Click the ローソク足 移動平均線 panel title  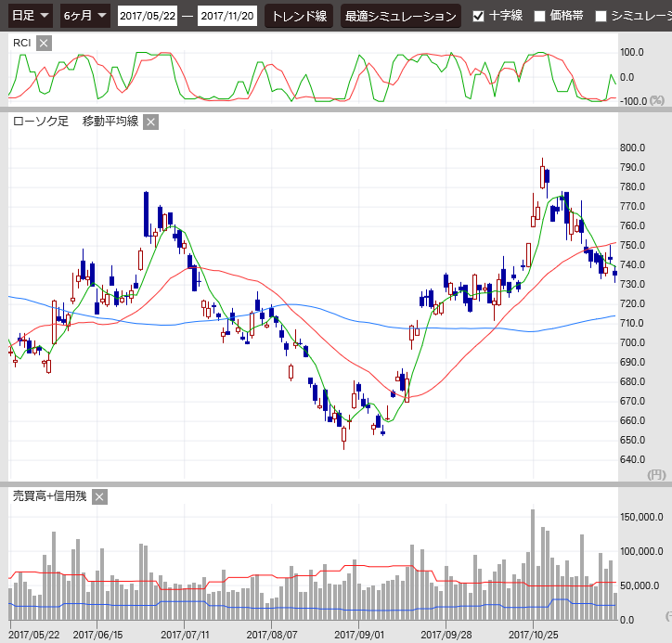75,122
